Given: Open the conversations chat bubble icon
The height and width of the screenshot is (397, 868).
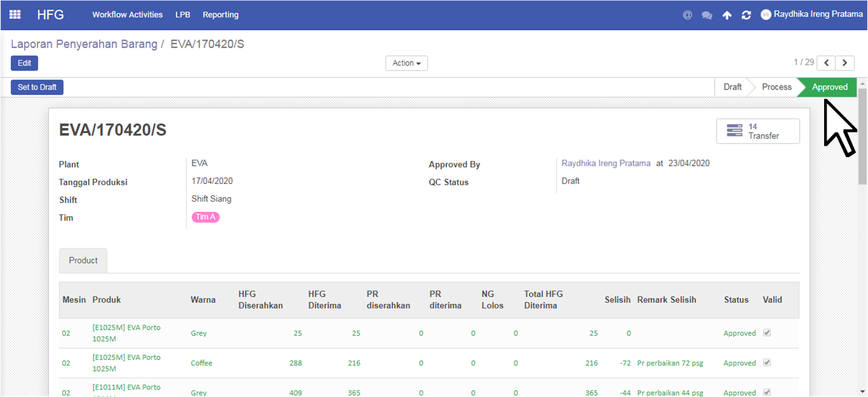Looking at the screenshot, I should tap(706, 15).
